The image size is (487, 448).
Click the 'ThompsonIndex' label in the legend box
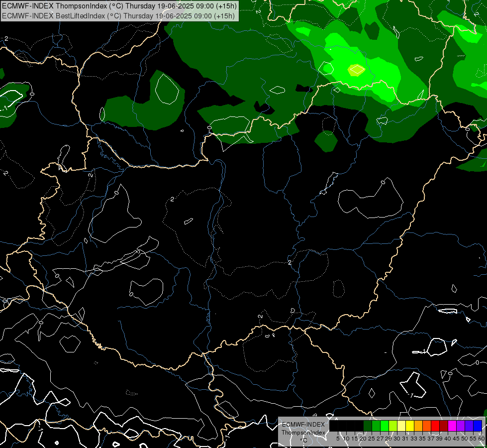pos(303,433)
